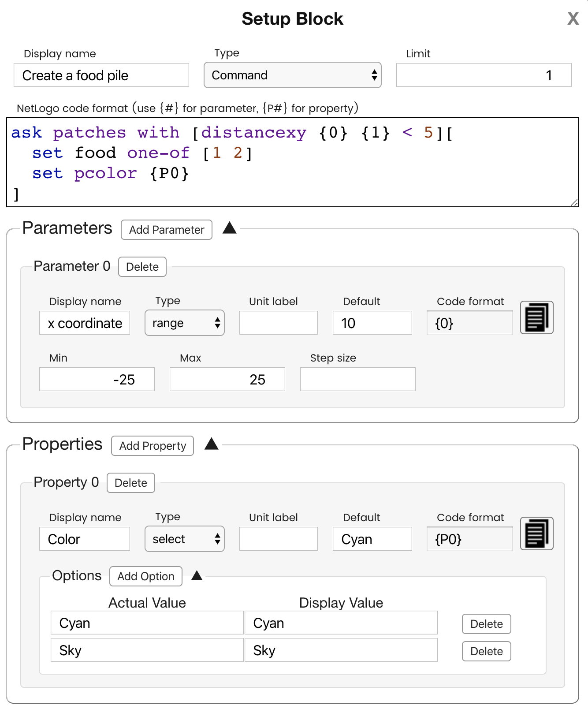Click the Add Parameter button
The image size is (588, 709).
pyautogui.click(x=167, y=230)
